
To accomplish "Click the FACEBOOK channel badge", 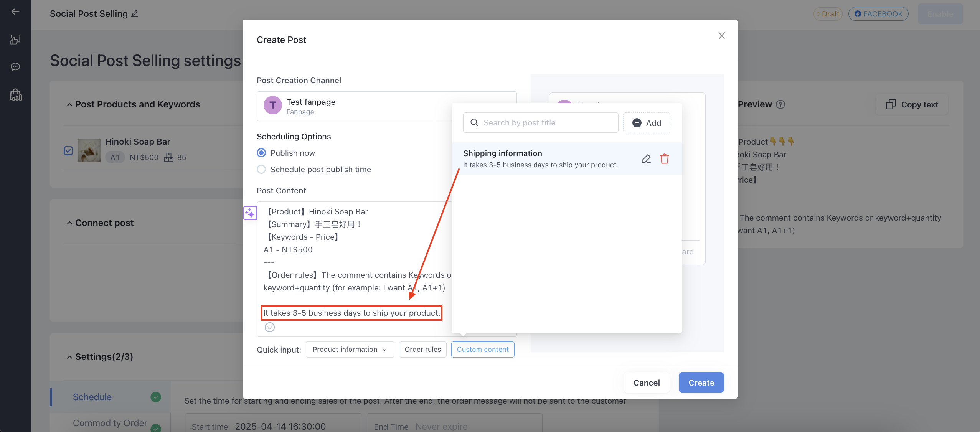I will tap(878, 14).
